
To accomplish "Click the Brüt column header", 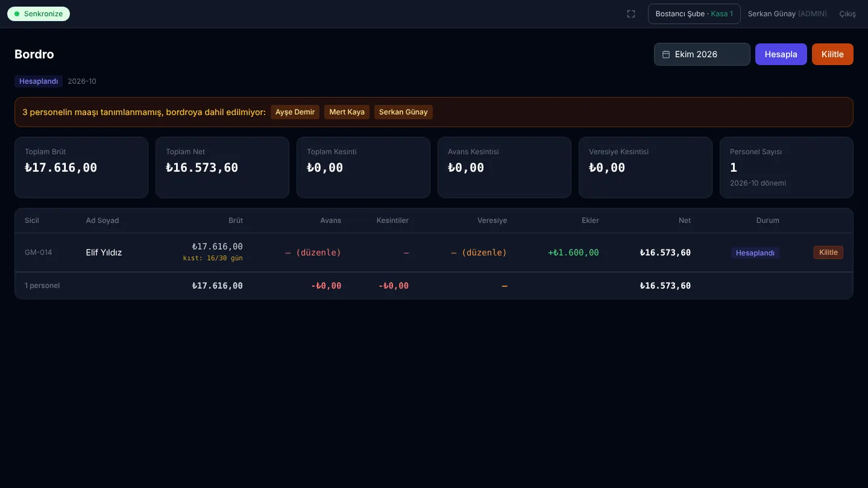I will tap(236, 221).
